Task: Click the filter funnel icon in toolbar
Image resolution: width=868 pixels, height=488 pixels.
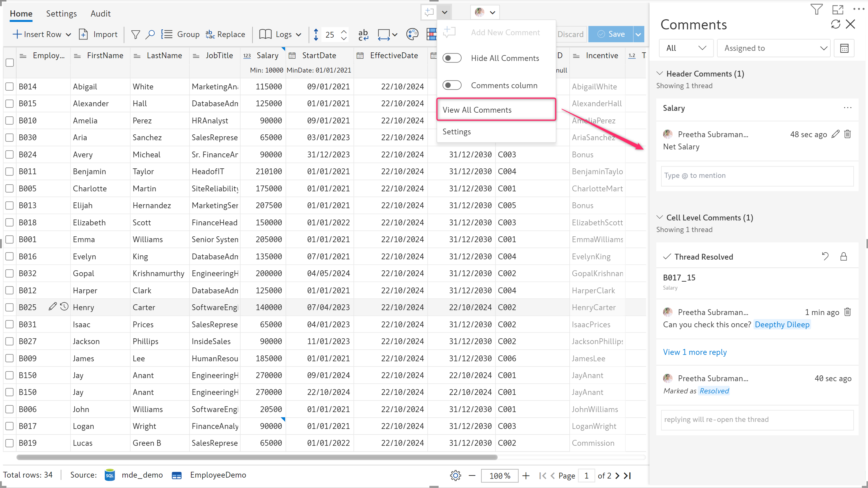Action: 136,34
